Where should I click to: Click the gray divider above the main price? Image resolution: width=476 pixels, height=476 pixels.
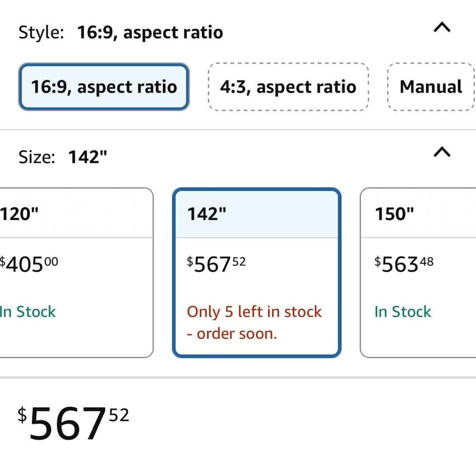tap(238, 378)
